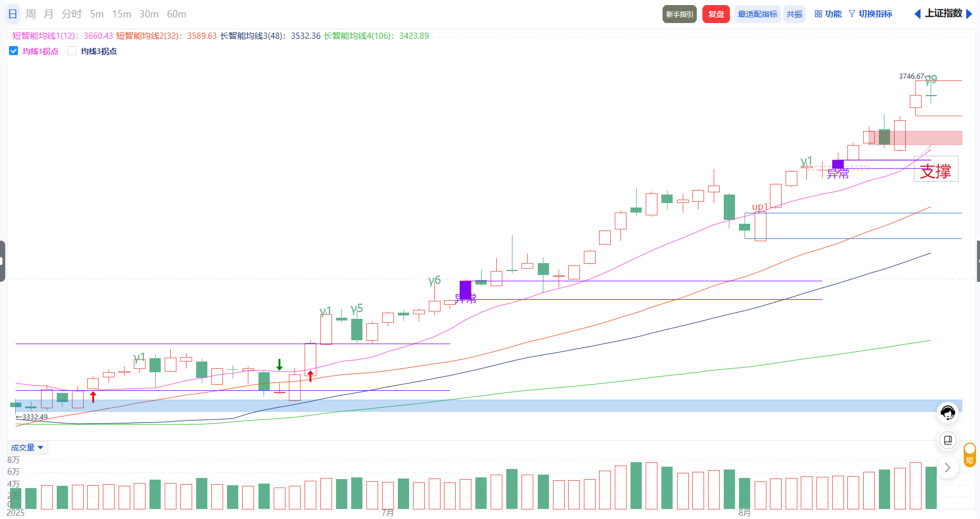Viewport: 980px width, 519px height.
Task: Switch to the 周 weekly chart tab
Action: click(31, 14)
